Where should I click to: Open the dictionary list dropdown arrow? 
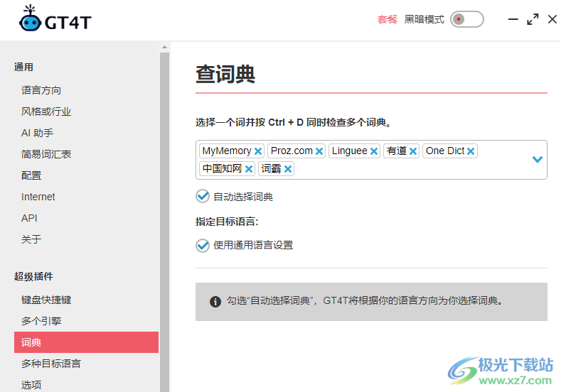tap(538, 159)
